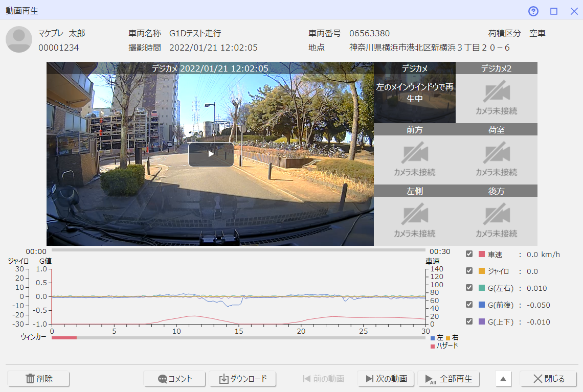583x392 pixels.
Task: Click デジカメ2 disconnected camera icon
Action: [497, 92]
